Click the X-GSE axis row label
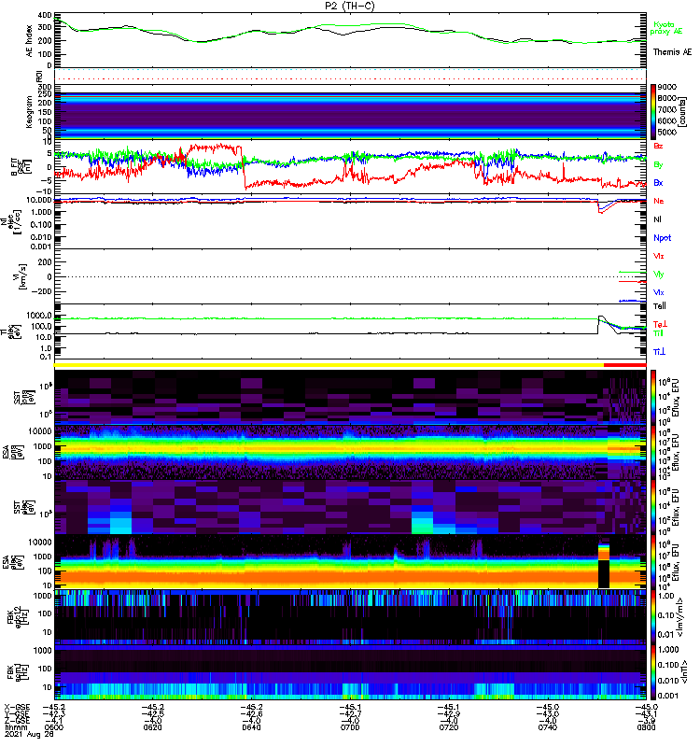 (x=17, y=707)
